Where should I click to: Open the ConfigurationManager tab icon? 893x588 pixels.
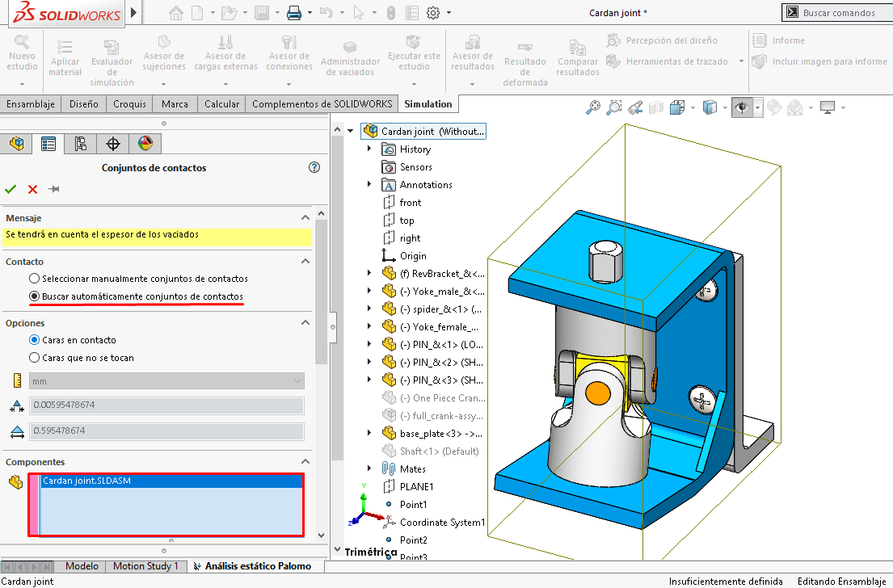pyautogui.click(x=80, y=144)
